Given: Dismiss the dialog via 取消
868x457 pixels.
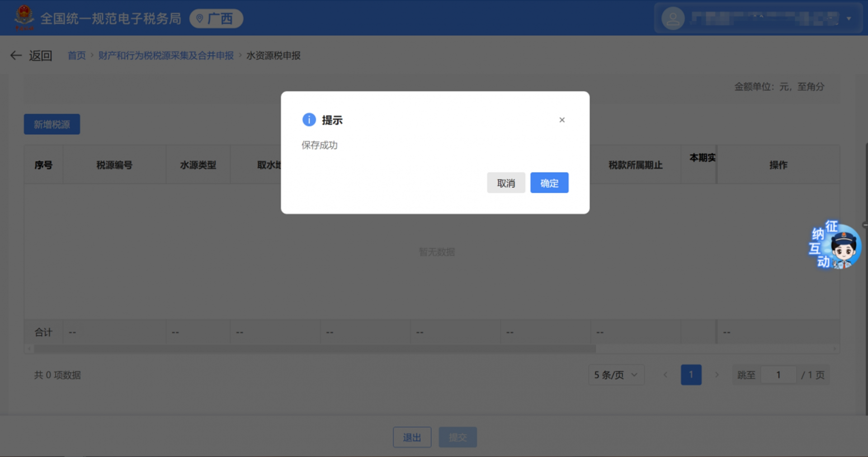Looking at the screenshot, I should point(506,183).
